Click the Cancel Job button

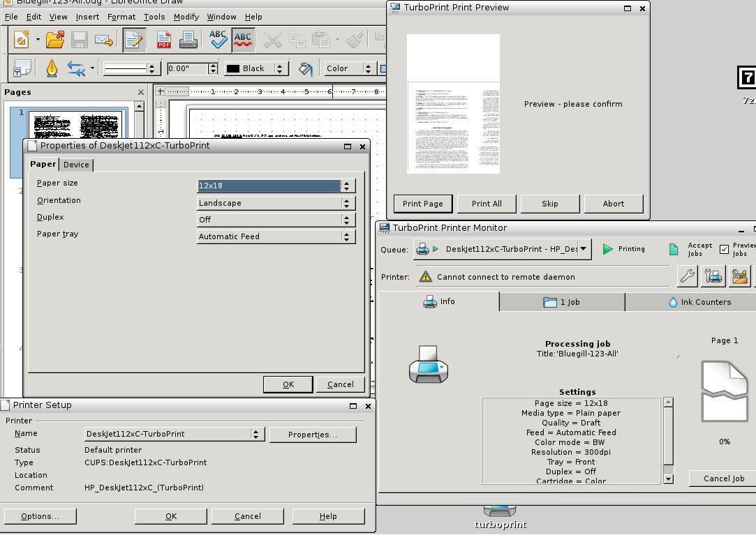[x=724, y=479]
